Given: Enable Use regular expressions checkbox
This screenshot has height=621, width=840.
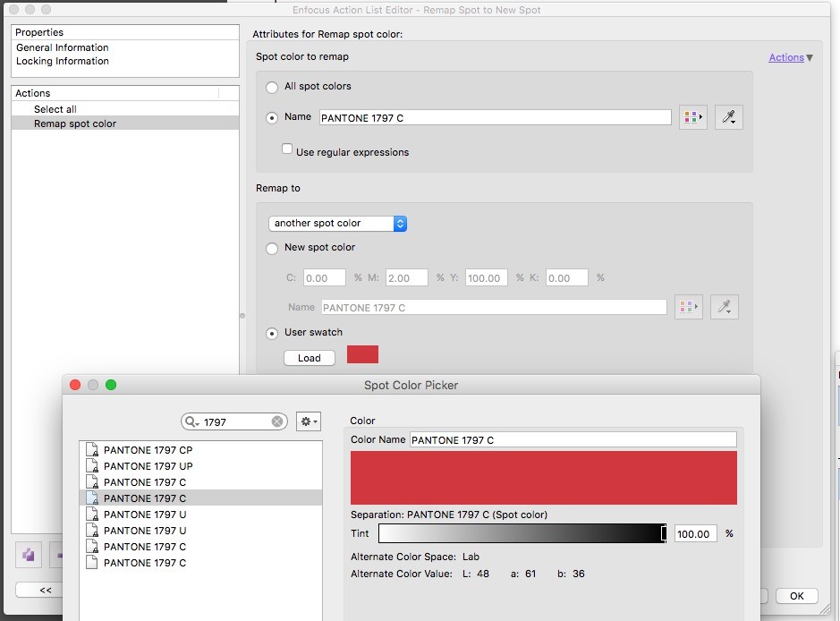Looking at the screenshot, I should point(287,149).
